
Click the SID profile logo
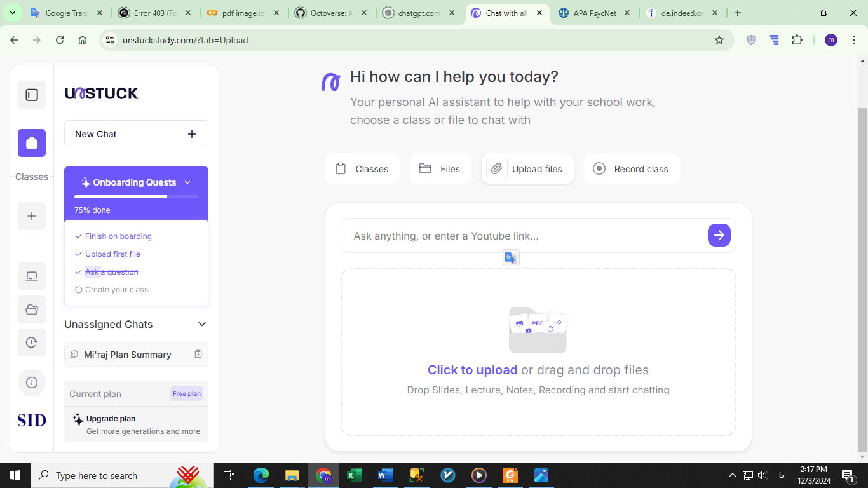point(32,420)
